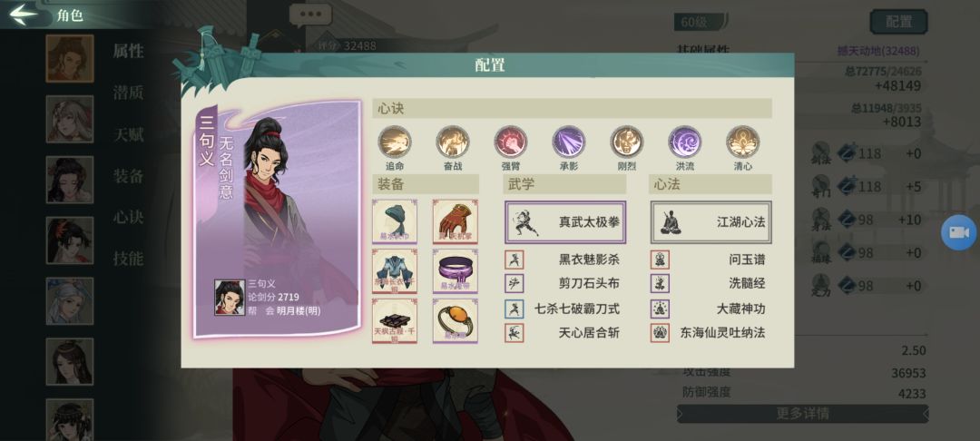
Task: Switch to the 属性 tab
Action: [128, 51]
